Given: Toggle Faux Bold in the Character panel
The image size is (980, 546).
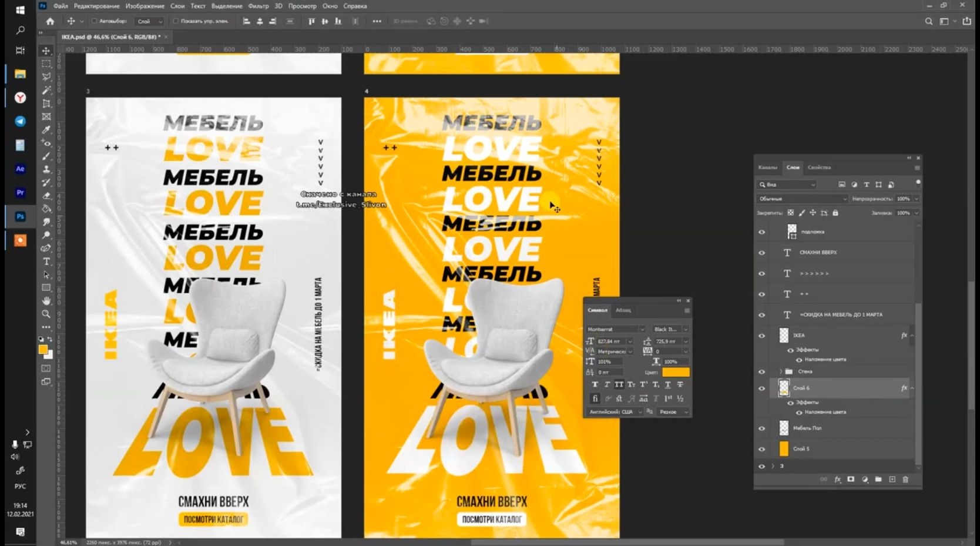Looking at the screenshot, I should pos(595,384).
